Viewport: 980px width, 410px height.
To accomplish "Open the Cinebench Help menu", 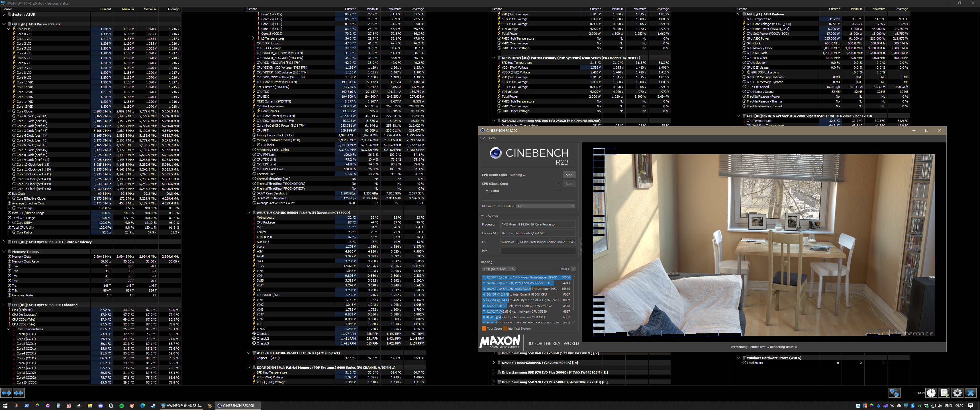I will pos(492,138).
